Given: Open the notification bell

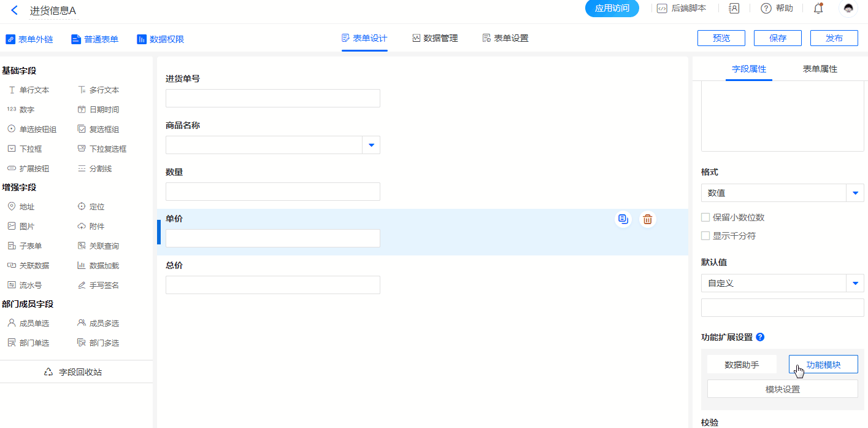Looking at the screenshot, I should point(818,9).
